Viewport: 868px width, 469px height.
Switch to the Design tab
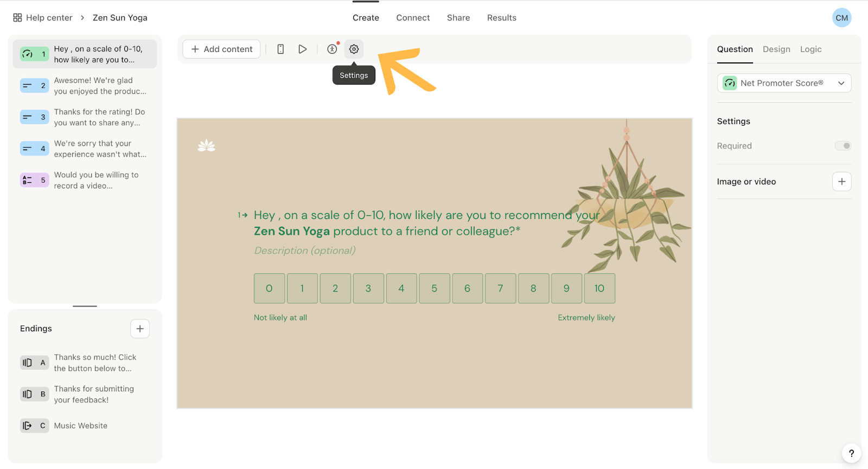(x=776, y=49)
